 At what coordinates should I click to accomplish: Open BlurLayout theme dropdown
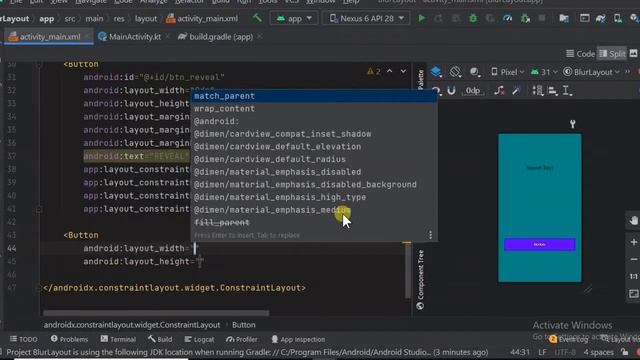pos(591,72)
